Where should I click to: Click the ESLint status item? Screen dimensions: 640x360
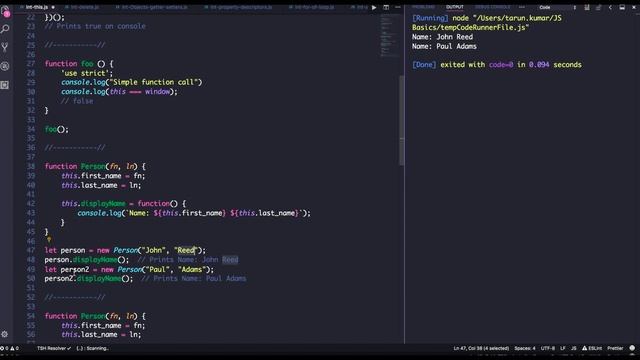coord(592,348)
